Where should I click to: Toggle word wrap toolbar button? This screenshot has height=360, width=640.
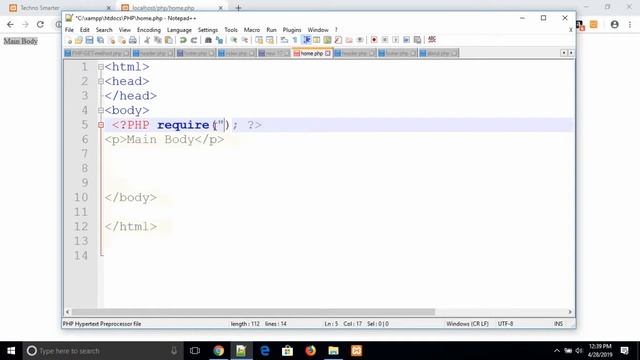pos(284,40)
